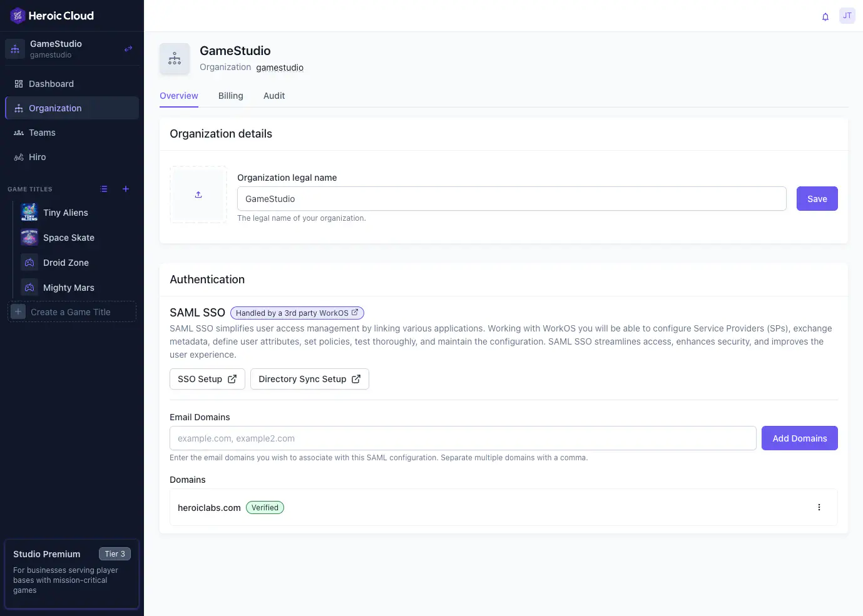Open the three-dot menu for heroiclabs.com
This screenshot has height=616, width=863.
click(819, 507)
